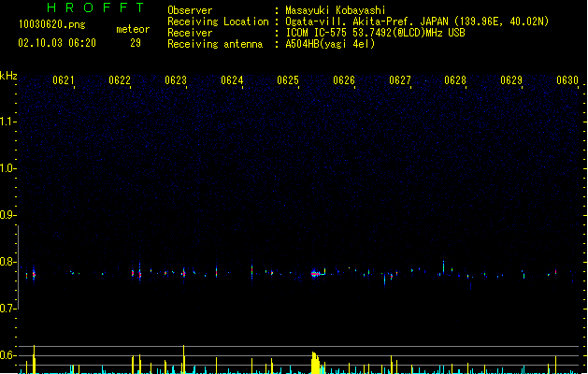This screenshot has width=588, height=374.
Task: Select antenna text A504HB(yagi 4el)
Action: tap(330, 44)
